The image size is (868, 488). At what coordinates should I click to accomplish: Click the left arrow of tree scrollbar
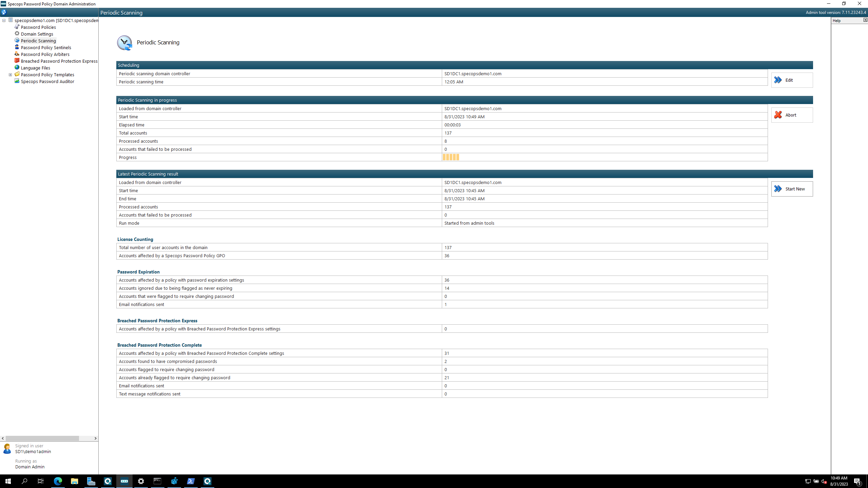click(3, 438)
